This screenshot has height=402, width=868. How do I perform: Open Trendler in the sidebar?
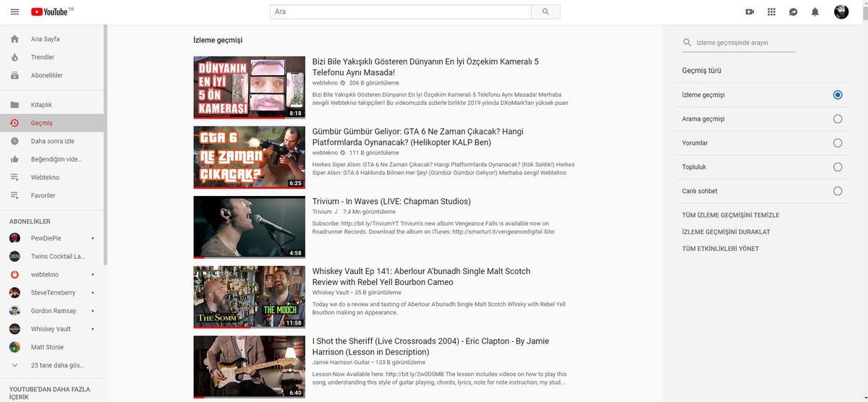53,57
